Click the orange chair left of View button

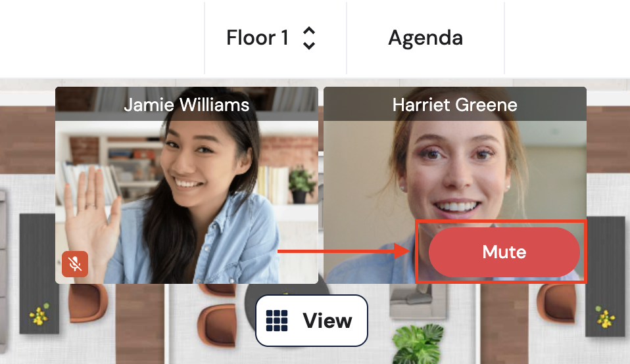216,325
